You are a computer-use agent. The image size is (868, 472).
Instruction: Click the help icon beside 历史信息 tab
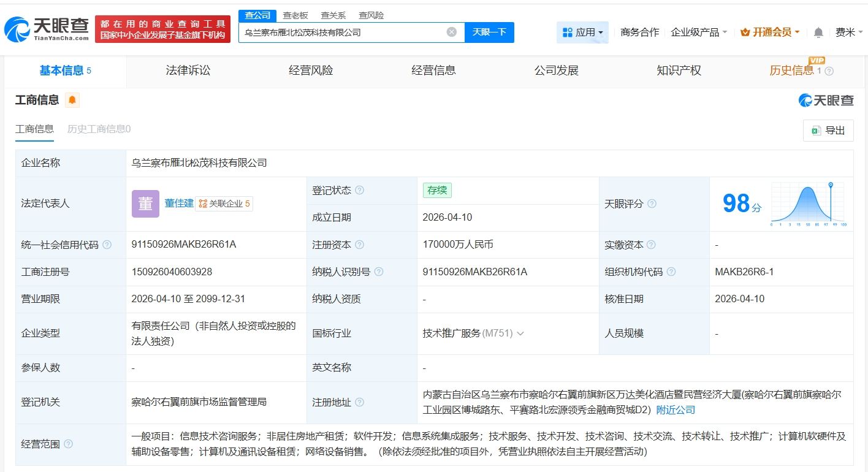tap(829, 71)
